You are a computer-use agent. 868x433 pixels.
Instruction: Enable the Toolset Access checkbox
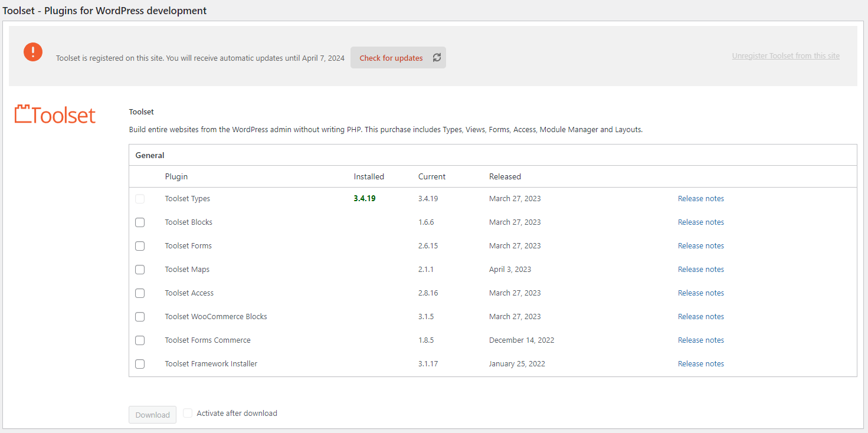pyautogui.click(x=140, y=293)
